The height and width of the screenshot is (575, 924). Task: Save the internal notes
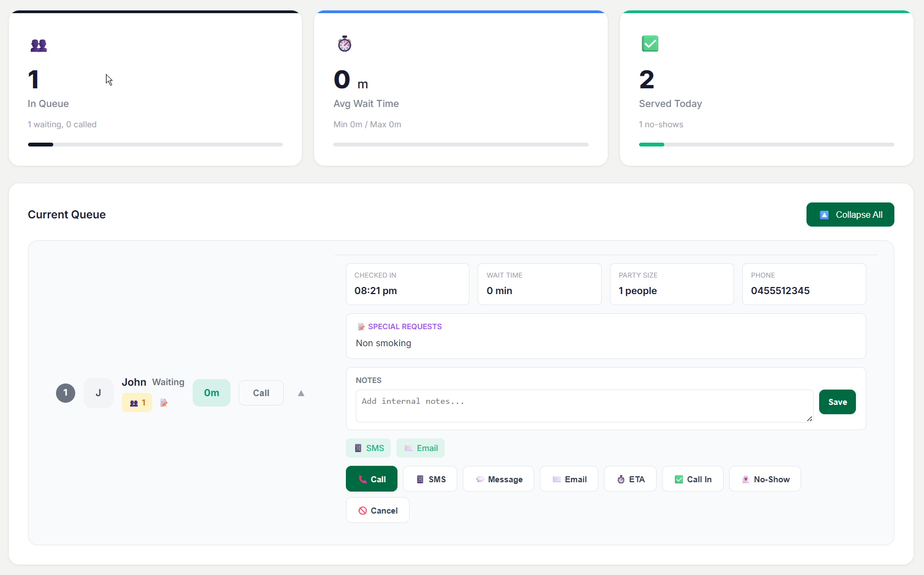click(837, 402)
